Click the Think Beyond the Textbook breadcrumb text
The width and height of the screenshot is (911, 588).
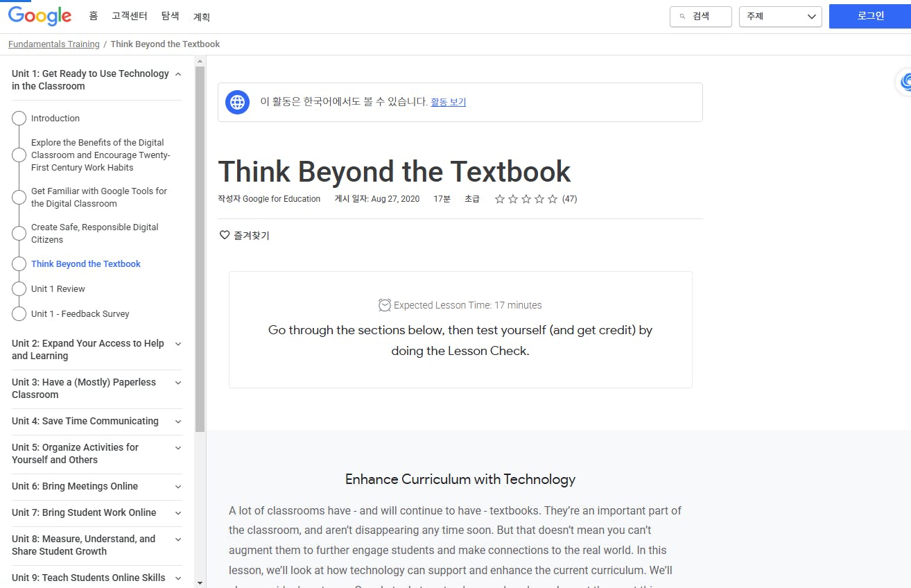click(x=165, y=44)
